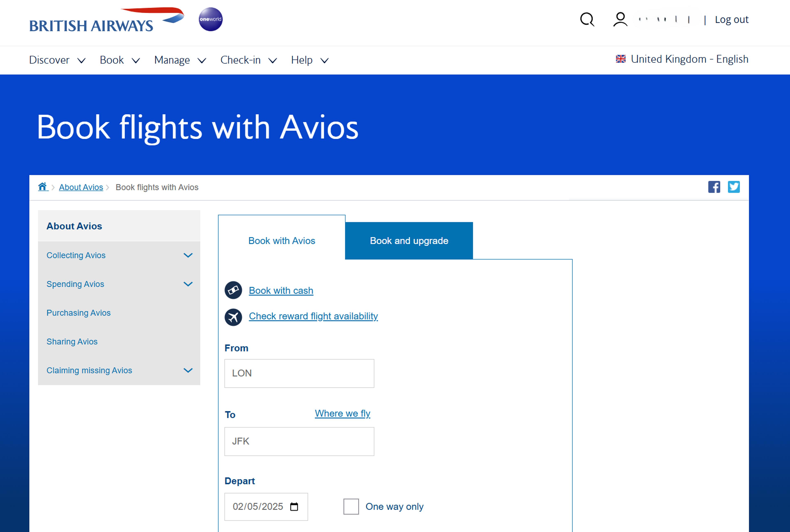Tick the One way only checkbox

coord(351,507)
